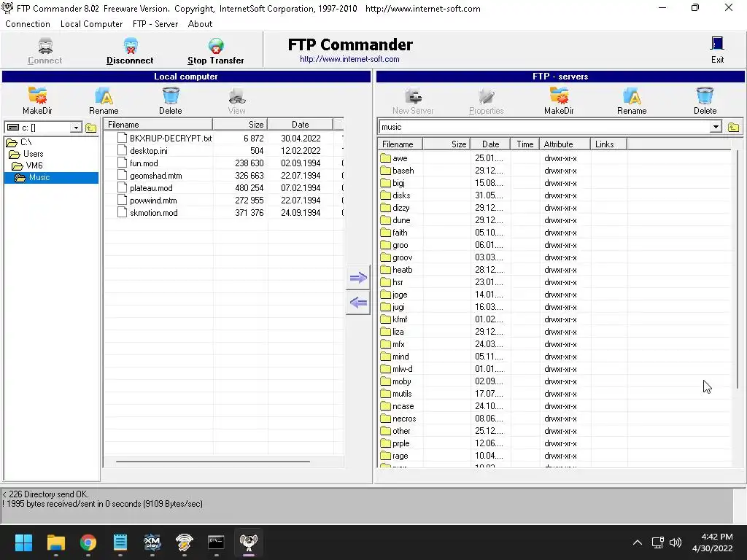Viewport: 747px width, 560px height.
Task: Click MakeDir in the FTP servers panel
Action: [559, 101]
